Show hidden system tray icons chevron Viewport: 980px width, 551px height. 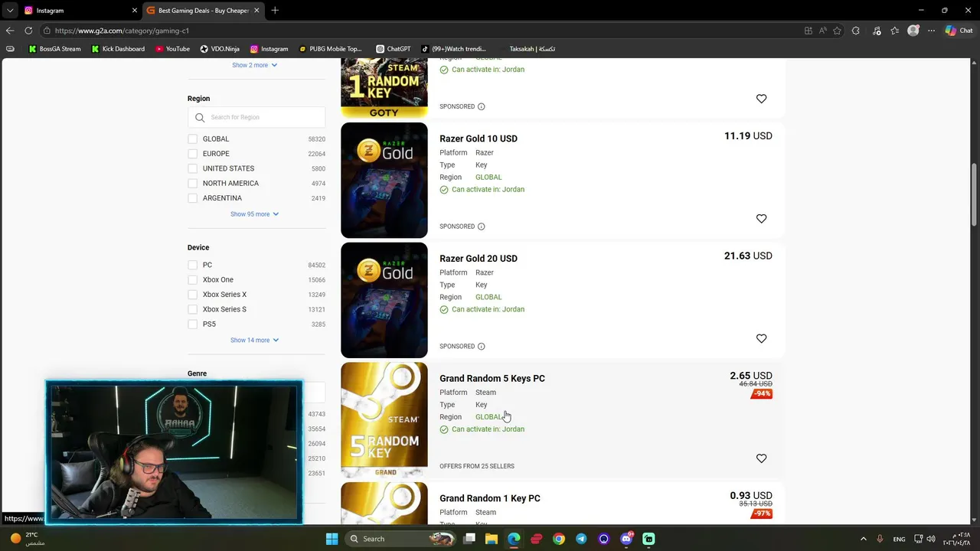(864, 539)
